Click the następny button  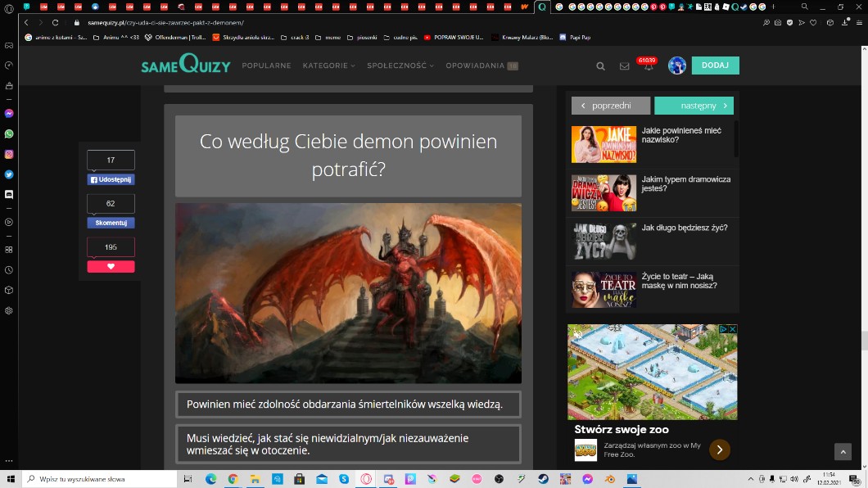pos(694,106)
